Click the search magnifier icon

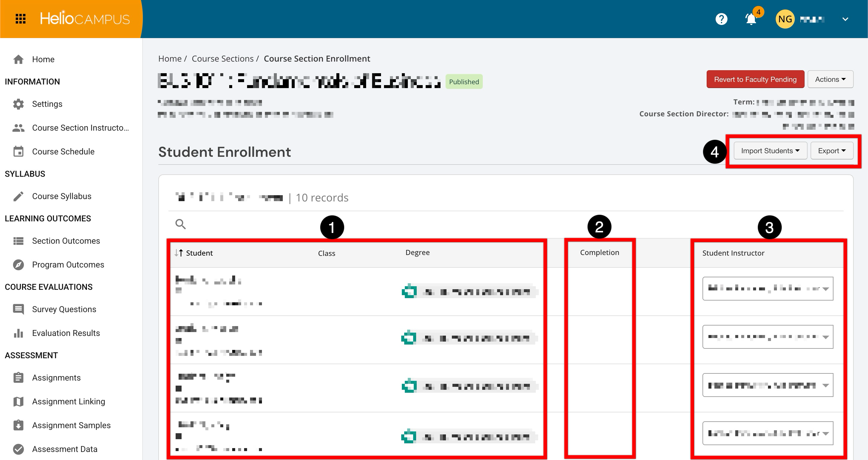coord(181,224)
